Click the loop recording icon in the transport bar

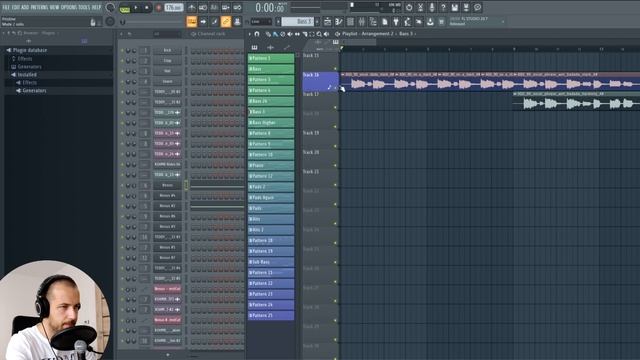(x=237, y=7)
